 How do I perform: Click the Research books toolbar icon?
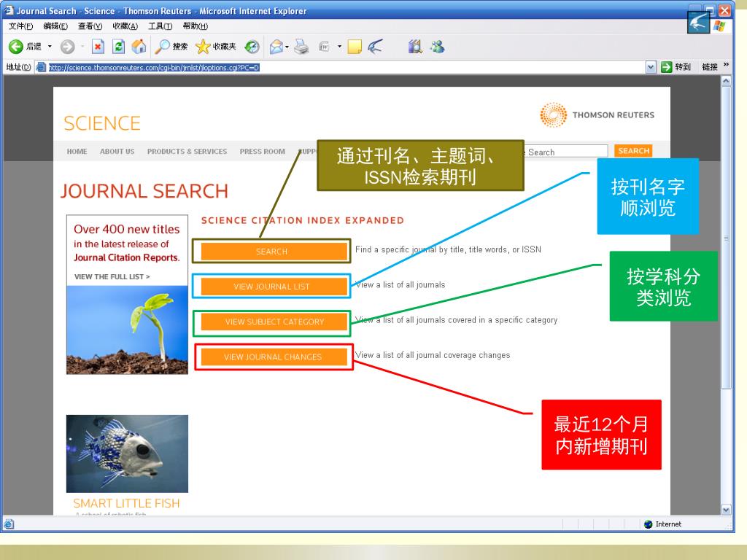pos(415,46)
